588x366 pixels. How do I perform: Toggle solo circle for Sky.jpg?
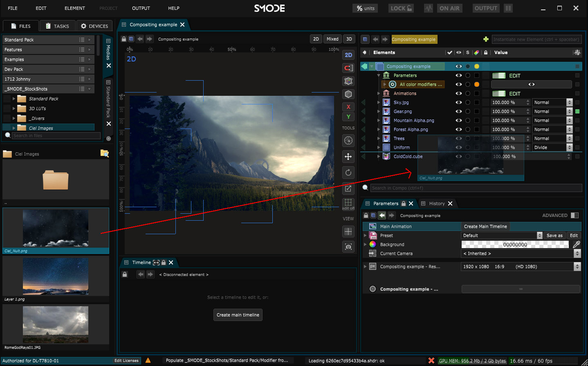point(468,102)
